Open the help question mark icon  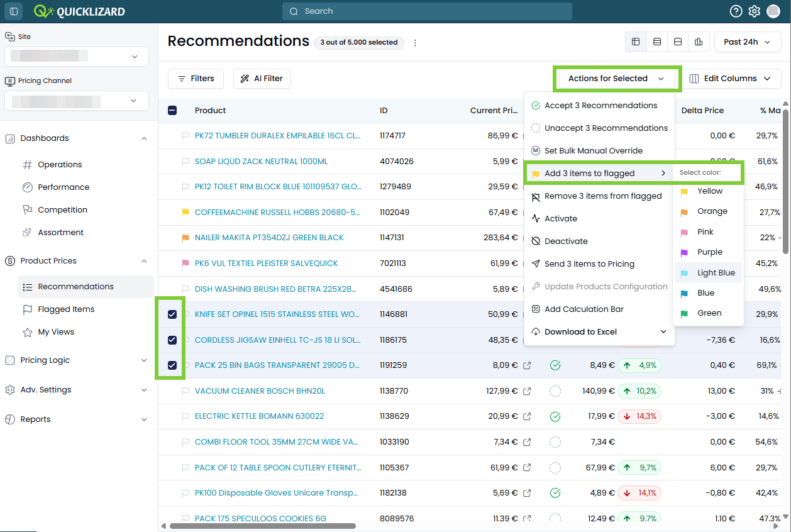tap(736, 11)
